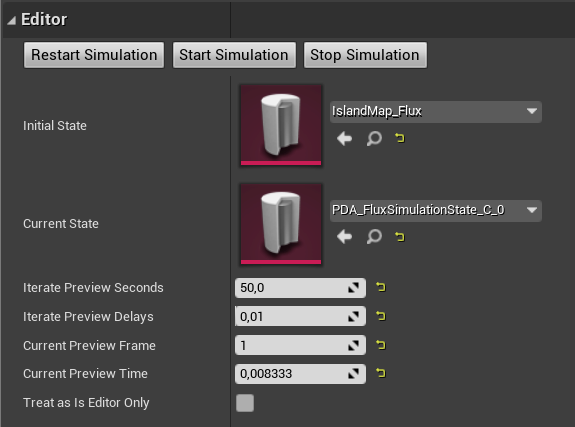Click the Current Preview Time value field
Screen dimensions: 575x427
pos(300,374)
